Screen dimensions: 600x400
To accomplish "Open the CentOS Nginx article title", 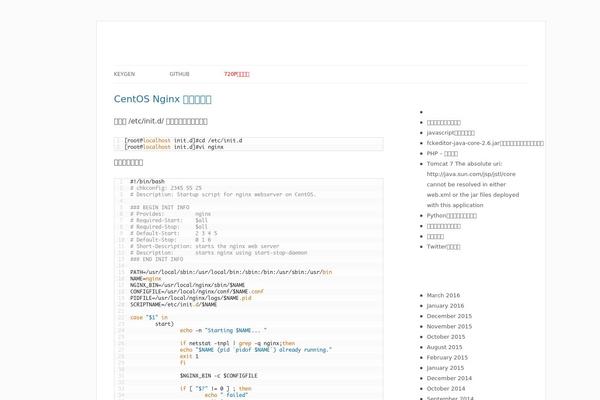I will tap(163, 99).
